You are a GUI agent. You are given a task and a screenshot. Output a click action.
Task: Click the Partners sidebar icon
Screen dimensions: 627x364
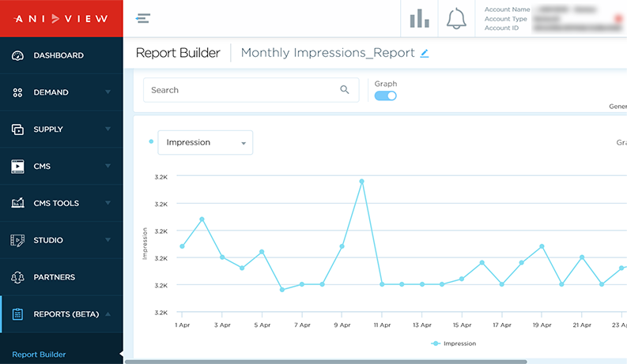17,277
